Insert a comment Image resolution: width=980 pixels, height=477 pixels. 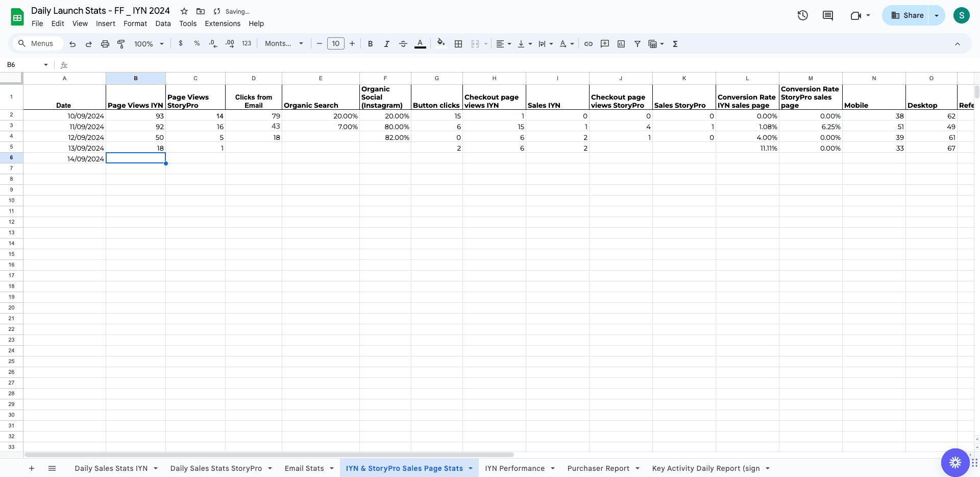tap(605, 44)
